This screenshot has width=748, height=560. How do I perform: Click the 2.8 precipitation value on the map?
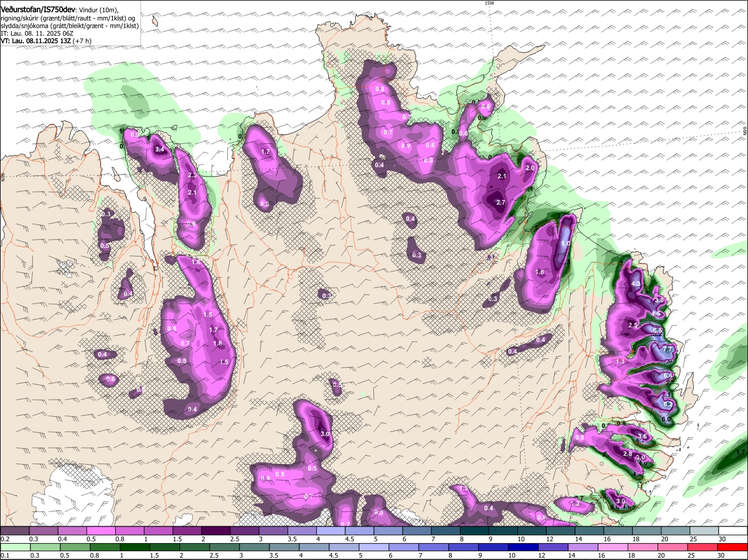(x=628, y=454)
